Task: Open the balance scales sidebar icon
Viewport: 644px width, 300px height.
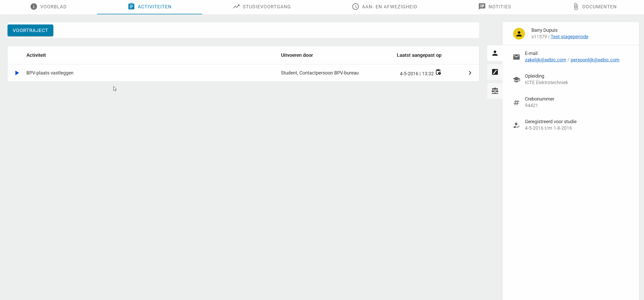Action: tap(495, 91)
